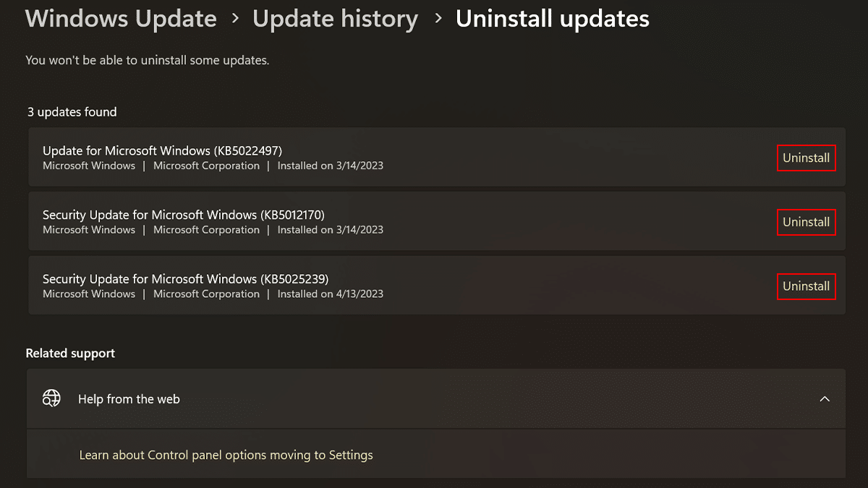Select the Update for Microsoft Windows (KB5022497) title
This screenshot has height=488, width=868.
tap(162, 150)
